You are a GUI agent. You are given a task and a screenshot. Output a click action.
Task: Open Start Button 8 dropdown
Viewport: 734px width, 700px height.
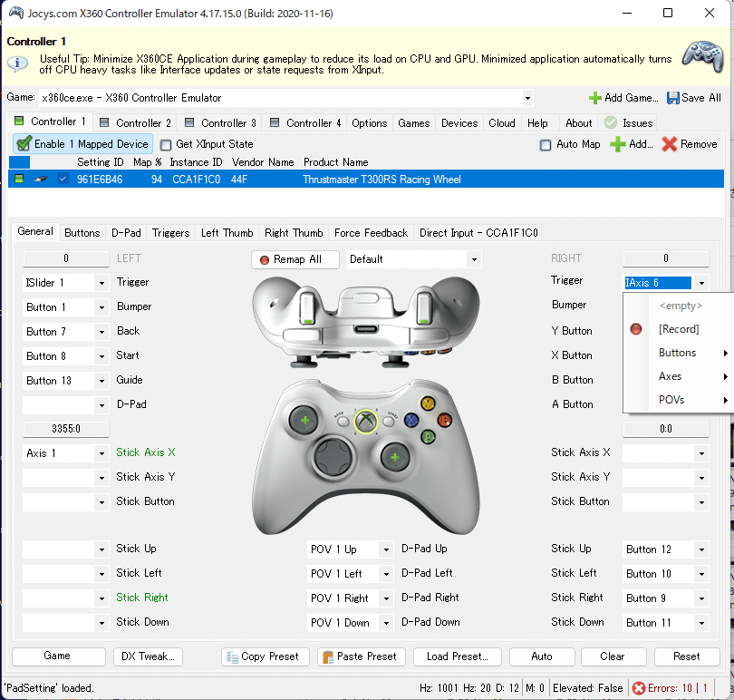coord(101,356)
